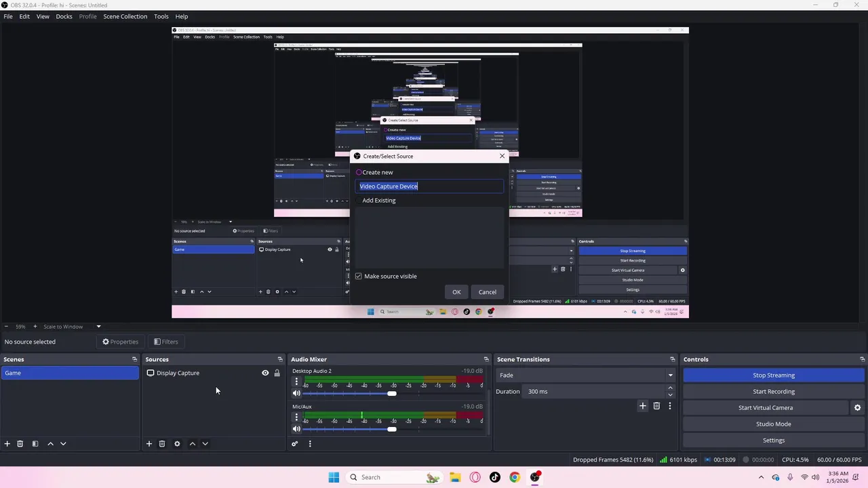This screenshot has height=488, width=868.
Task: Open the Mic/Aux three-dot options
Action: (296, 418)
